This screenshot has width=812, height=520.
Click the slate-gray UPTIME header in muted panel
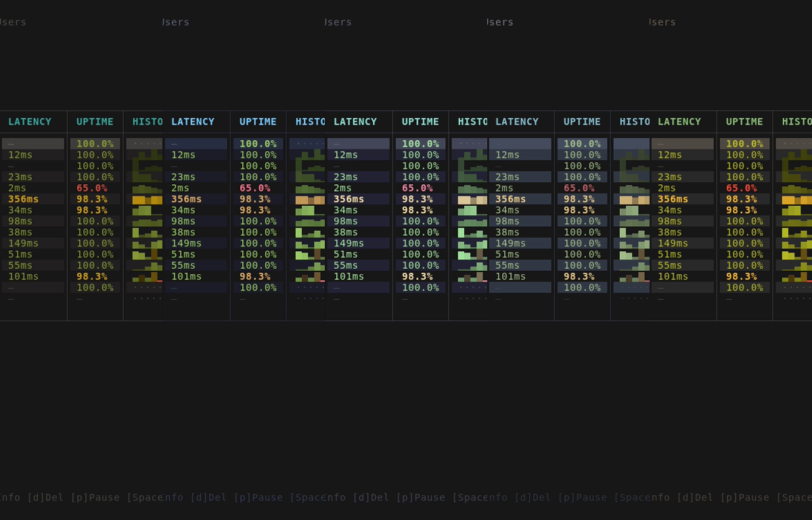[582, 122]
